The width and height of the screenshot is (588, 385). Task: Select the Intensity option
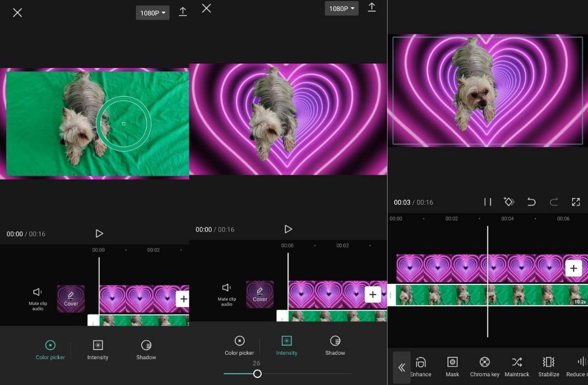coord(286,345)
